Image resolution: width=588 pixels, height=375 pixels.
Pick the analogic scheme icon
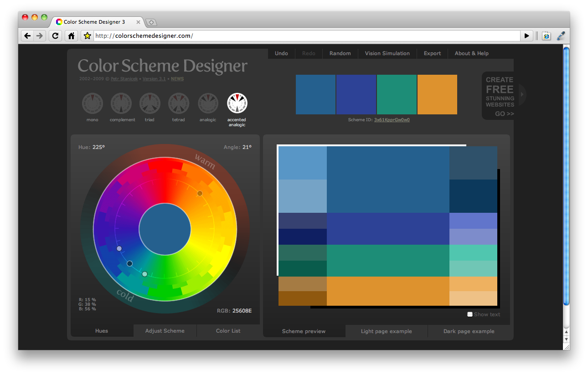208,103
